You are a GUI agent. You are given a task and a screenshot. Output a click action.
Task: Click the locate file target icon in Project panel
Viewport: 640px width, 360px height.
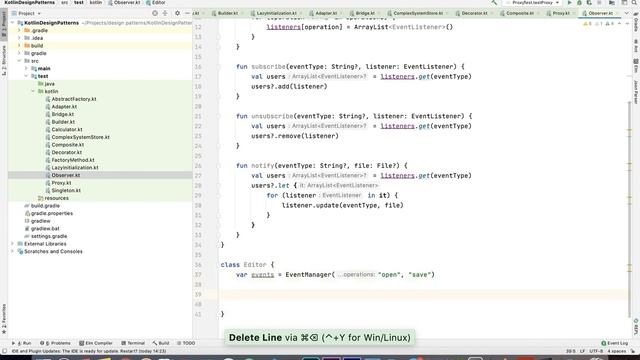click(x=155, y=13)
